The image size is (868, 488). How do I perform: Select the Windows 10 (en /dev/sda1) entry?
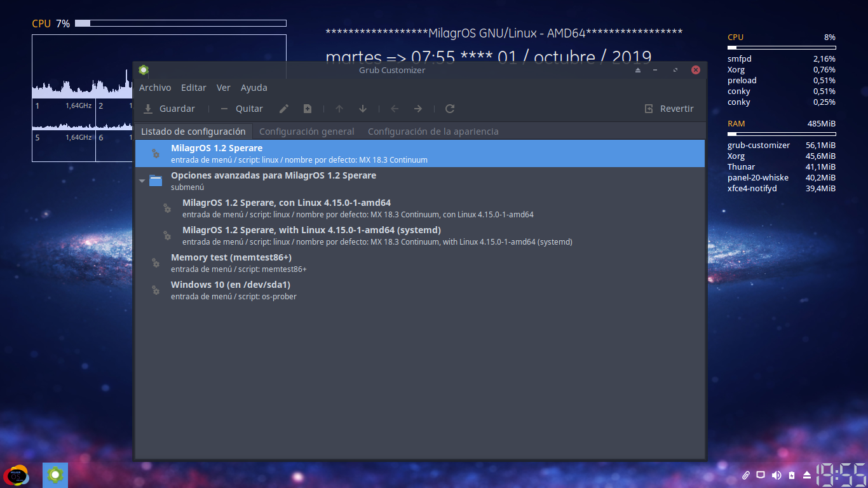pos(231,290)
